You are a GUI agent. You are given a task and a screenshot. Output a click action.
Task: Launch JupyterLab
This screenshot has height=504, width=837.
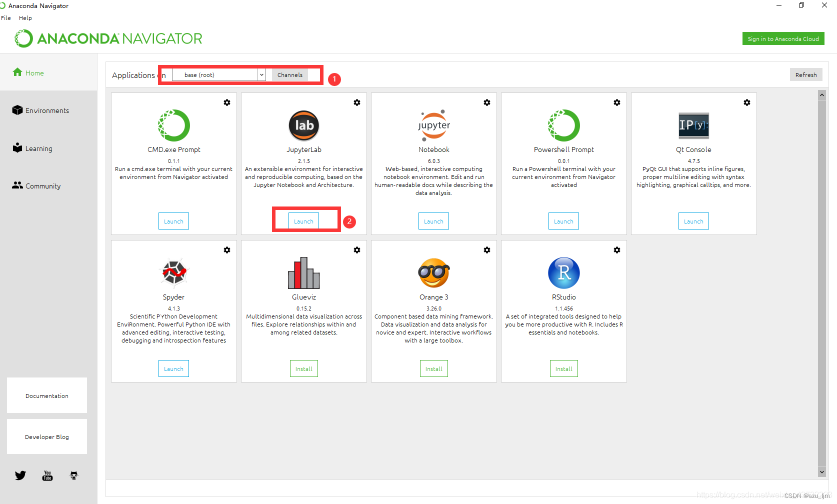point(304,221)
